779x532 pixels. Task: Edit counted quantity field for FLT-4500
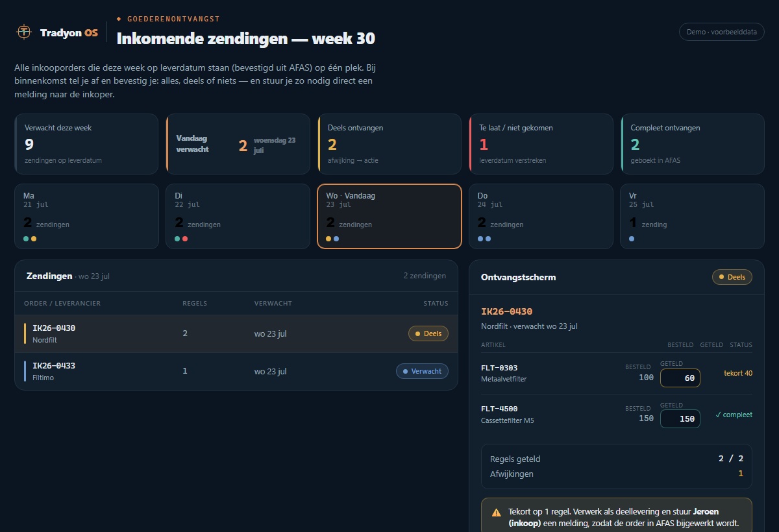[x=680, y=418]
